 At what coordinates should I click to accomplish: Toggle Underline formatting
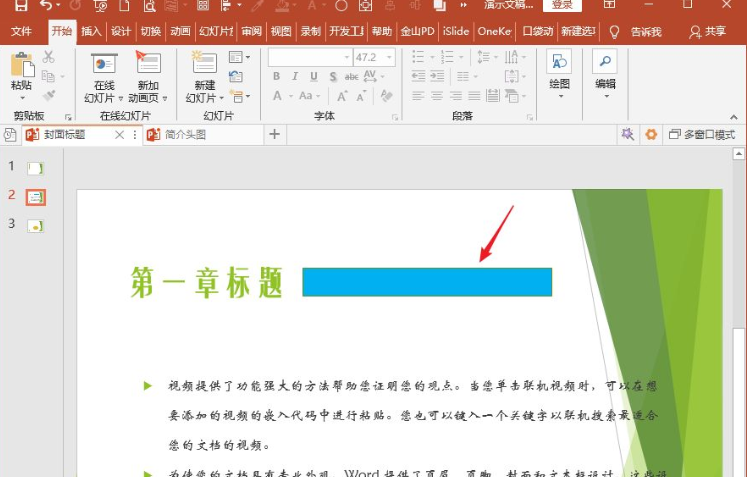pos(313,76)
